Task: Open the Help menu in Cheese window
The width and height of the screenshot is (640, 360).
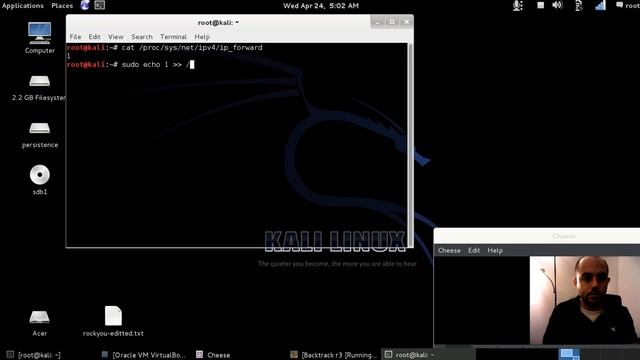Action: [495, 251]
